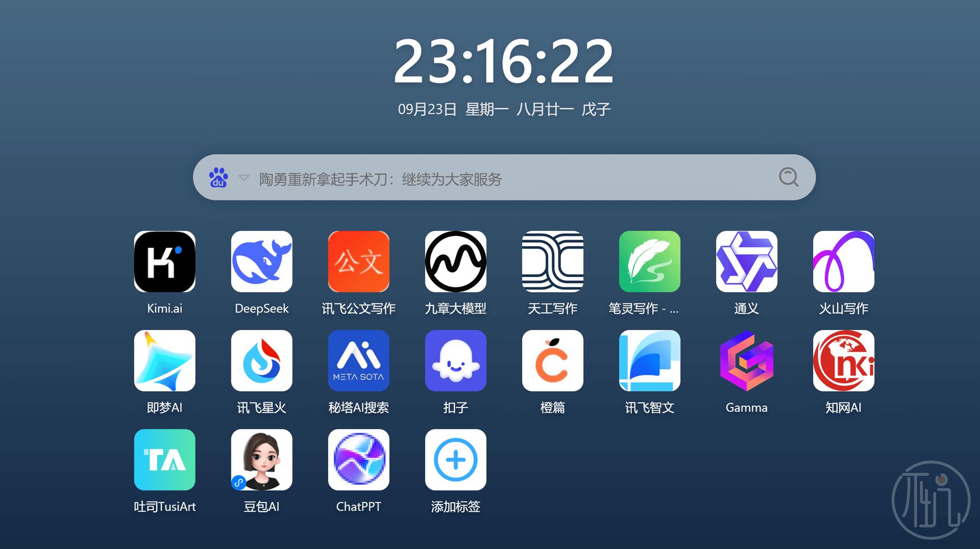The height and width of the screenshot is (549, 980).
Task: Launch the 火山写作 icon
Action: coord(843,261)
